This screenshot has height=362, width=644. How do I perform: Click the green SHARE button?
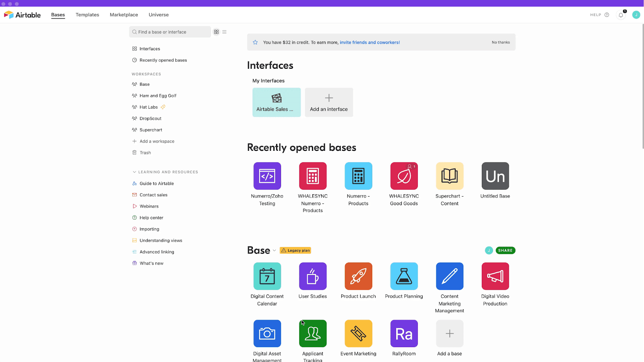pos(506,250)
